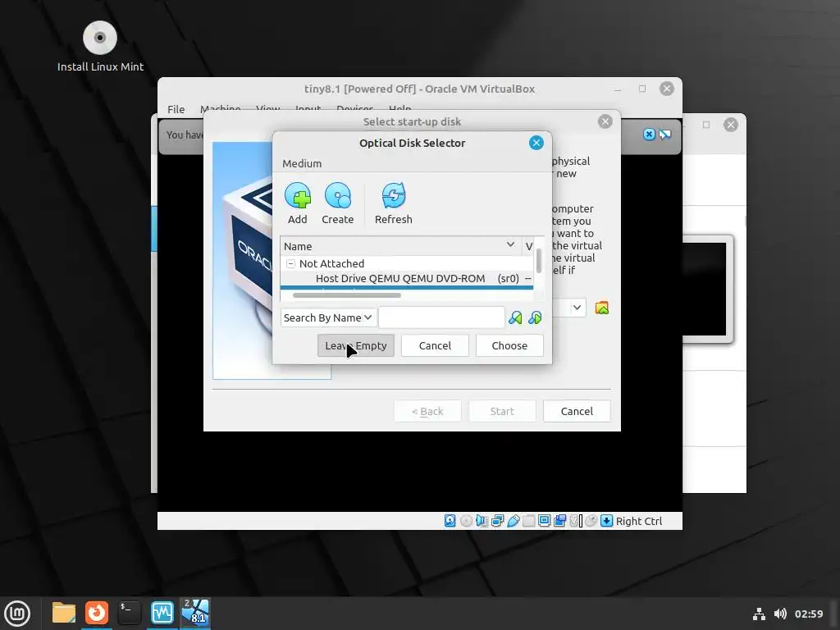Click the display status bar icon
840x630 pixels.
(545, 521)
